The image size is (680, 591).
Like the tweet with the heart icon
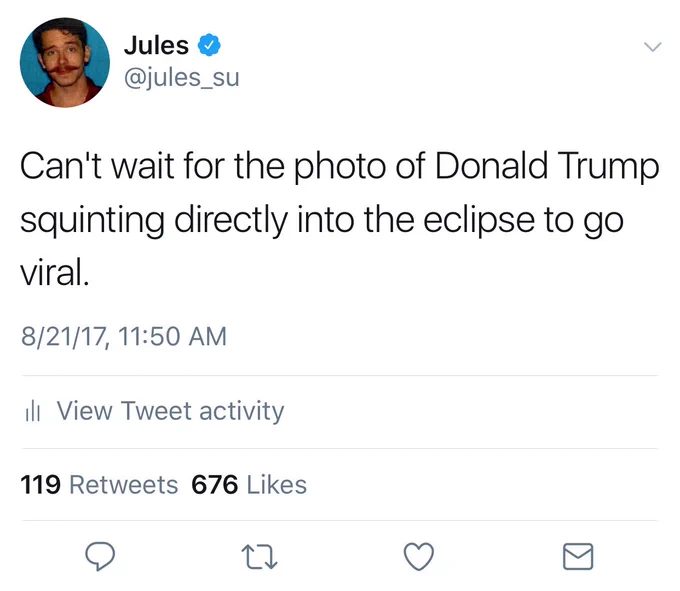[418, 556]
